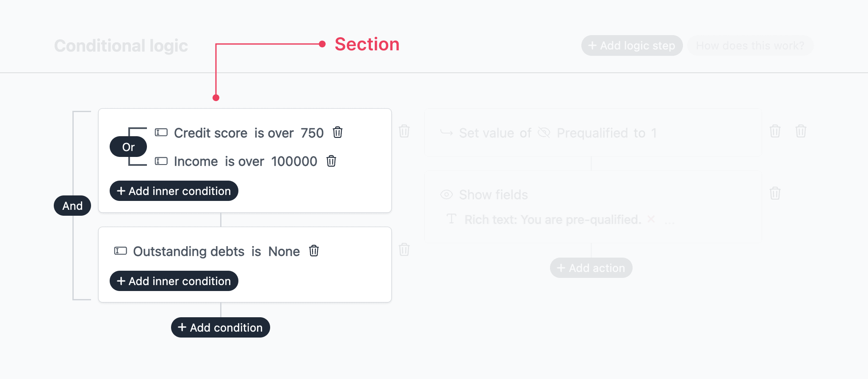Viewport: 868px width, 379px height.
Task: Click the Add condition button
Action: click(x=221, y=327)
